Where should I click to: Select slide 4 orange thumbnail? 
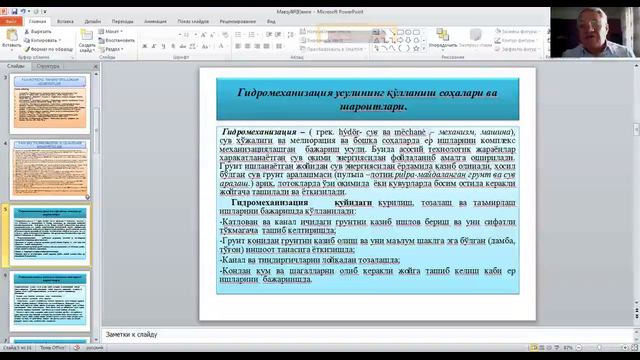pyautogui.click(x=50, y=169)
